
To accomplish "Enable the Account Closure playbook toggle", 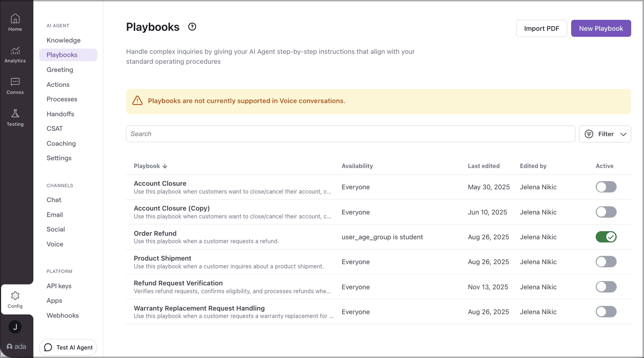I will click(x=606, y=187).
